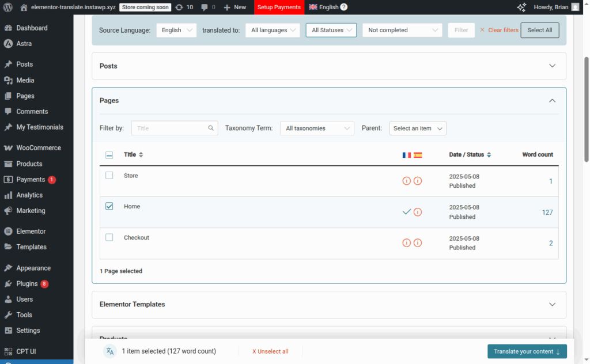The height and width of the screenshot is (364, 590).
Task: Click Translate your content button
Action: tap(527, 351)
